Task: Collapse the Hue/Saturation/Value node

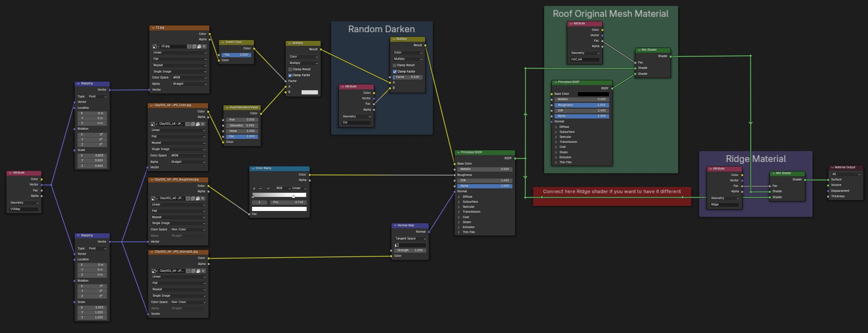Action: [227, 108]
